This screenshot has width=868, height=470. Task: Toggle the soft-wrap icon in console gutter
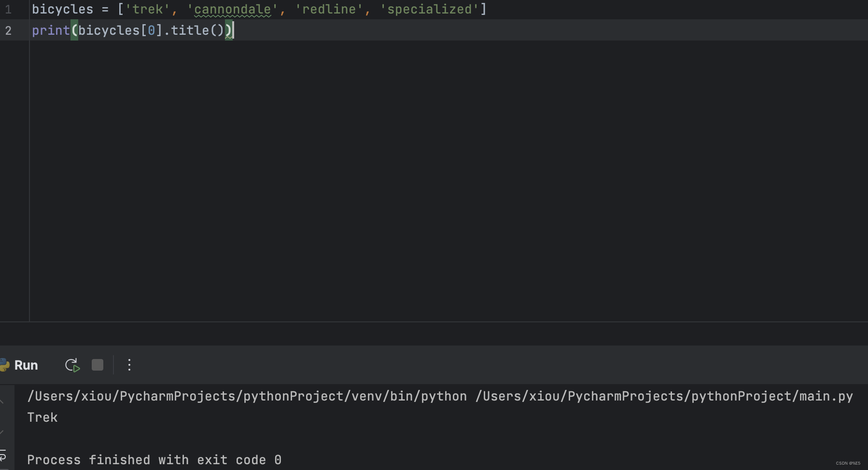pos(3,455)
